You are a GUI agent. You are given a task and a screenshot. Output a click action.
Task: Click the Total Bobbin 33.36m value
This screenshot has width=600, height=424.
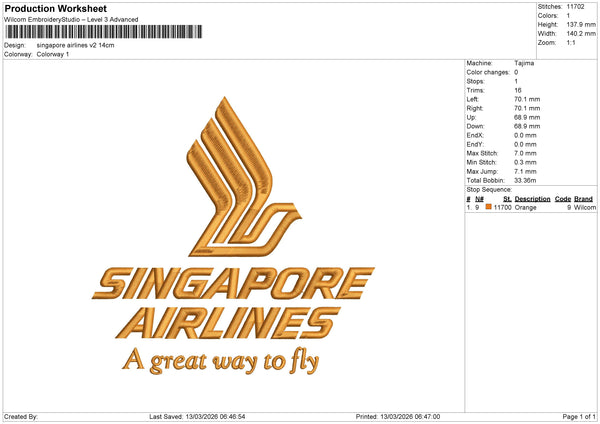[526, 180]
